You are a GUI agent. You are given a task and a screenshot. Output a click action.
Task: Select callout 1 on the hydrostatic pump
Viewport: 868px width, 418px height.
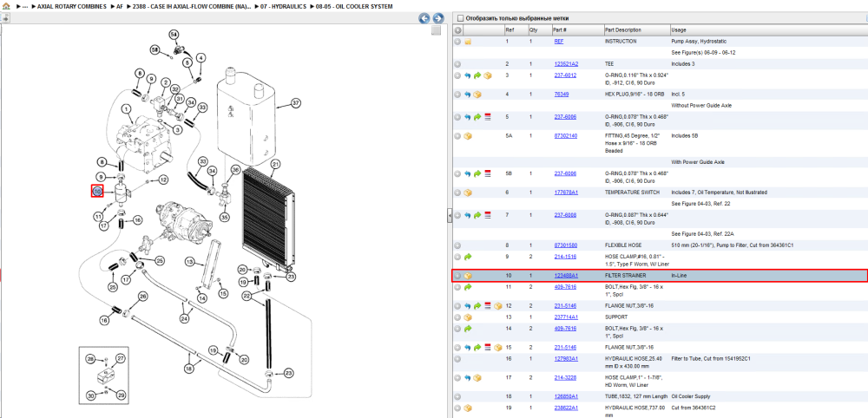126,109
